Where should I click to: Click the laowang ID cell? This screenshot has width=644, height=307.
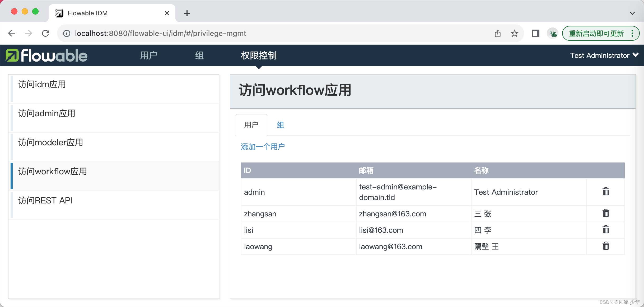[x=298, y=246]
